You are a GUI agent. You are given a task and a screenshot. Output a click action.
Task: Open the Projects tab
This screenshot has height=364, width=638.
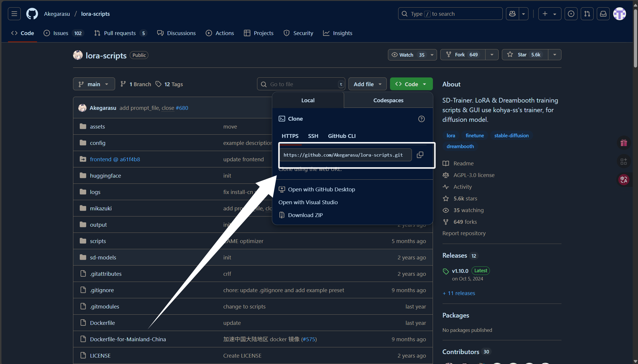[x=259, y=33]
